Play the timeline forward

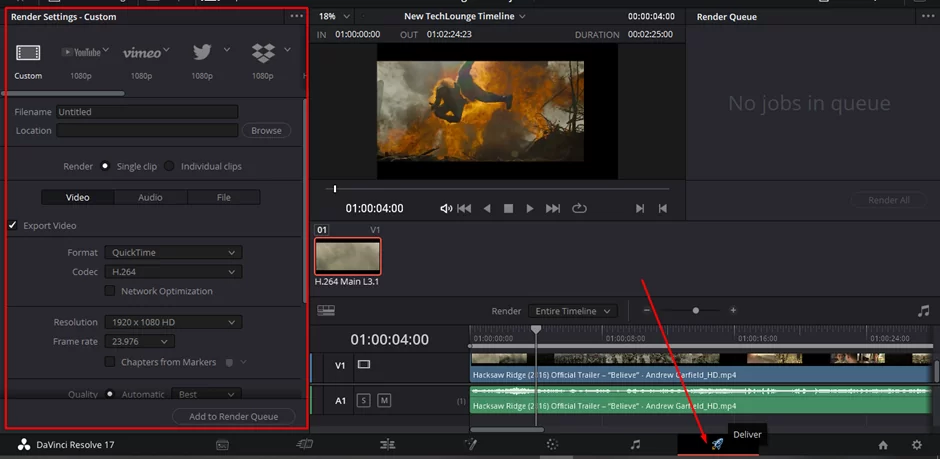pos(529,209)
